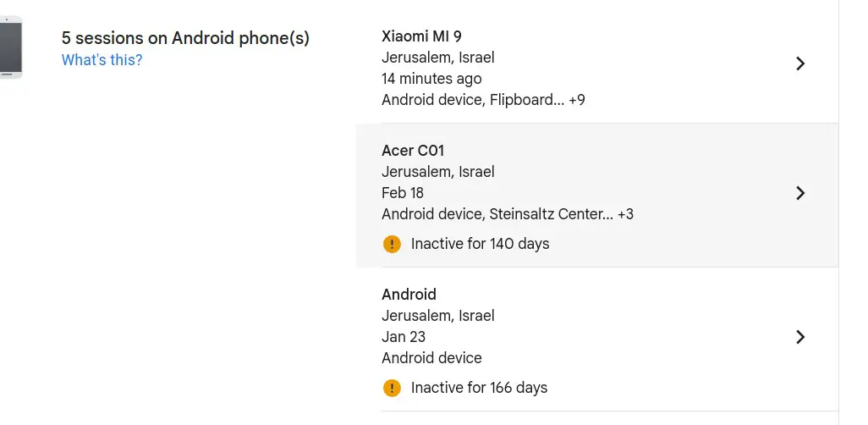Screen dimensions: 868x425
Task: Click the warning icon for 166 days inactive
Action: pyautogui.click(x=392, y=388)
